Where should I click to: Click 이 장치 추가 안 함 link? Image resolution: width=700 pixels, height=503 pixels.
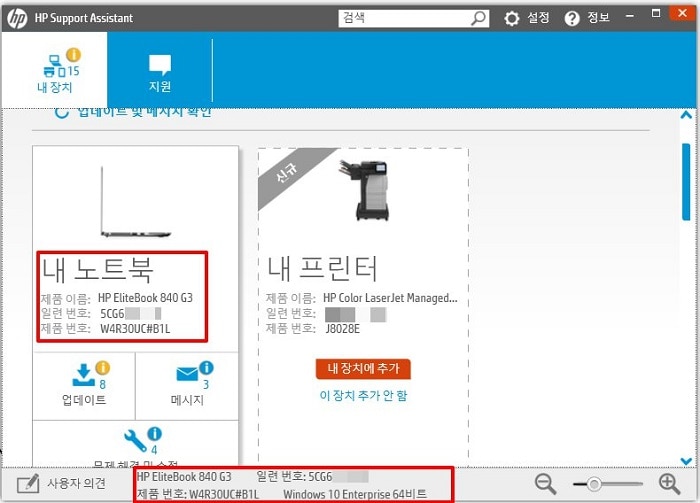[363, 395]
